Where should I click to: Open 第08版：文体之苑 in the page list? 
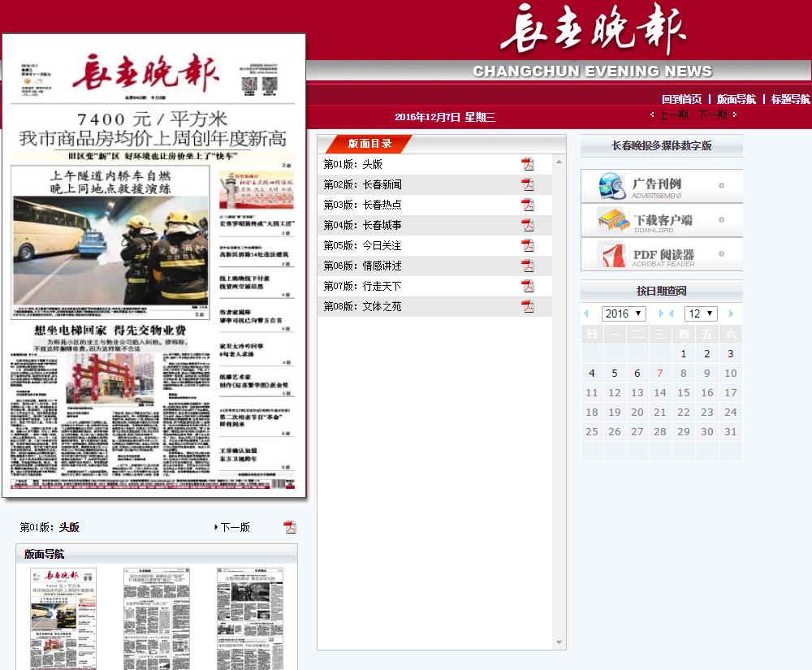[362, 306]
